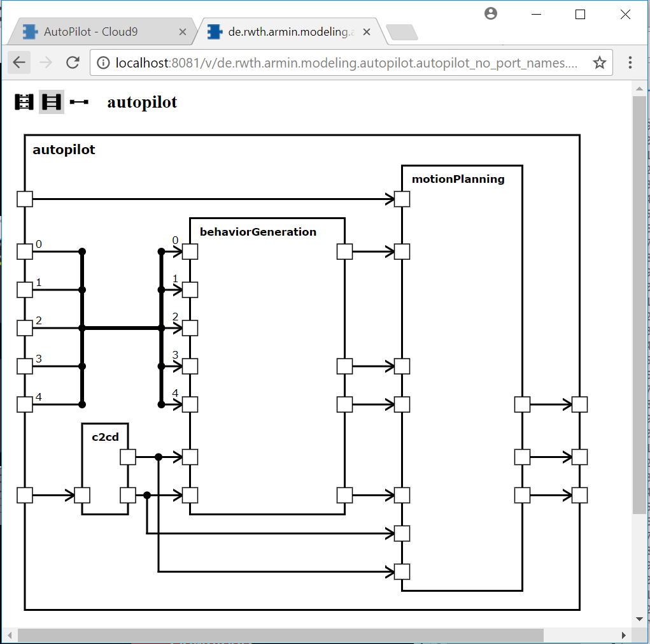The height and width of the screenshot is (644, 650).
Task: Minimize the Chrome window
Action: [x=537, y=14]
